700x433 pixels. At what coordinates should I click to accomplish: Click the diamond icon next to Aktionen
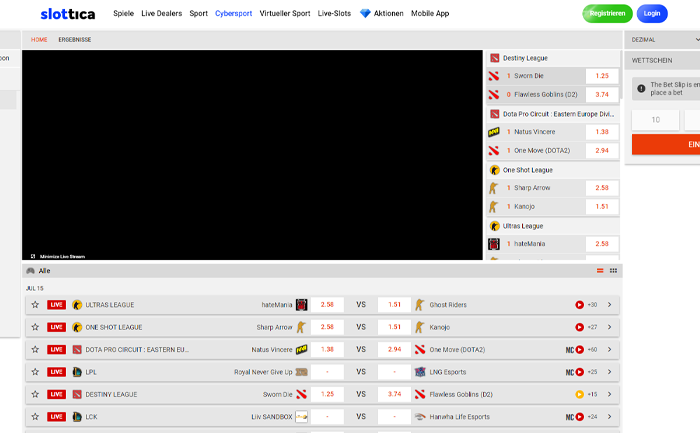(x=365, y=13)
